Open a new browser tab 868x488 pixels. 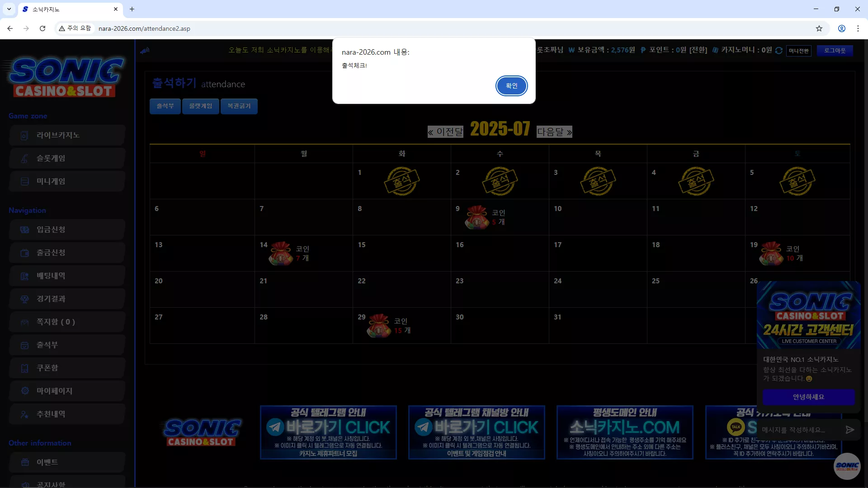pyautogui.click(x=132, y=9)
